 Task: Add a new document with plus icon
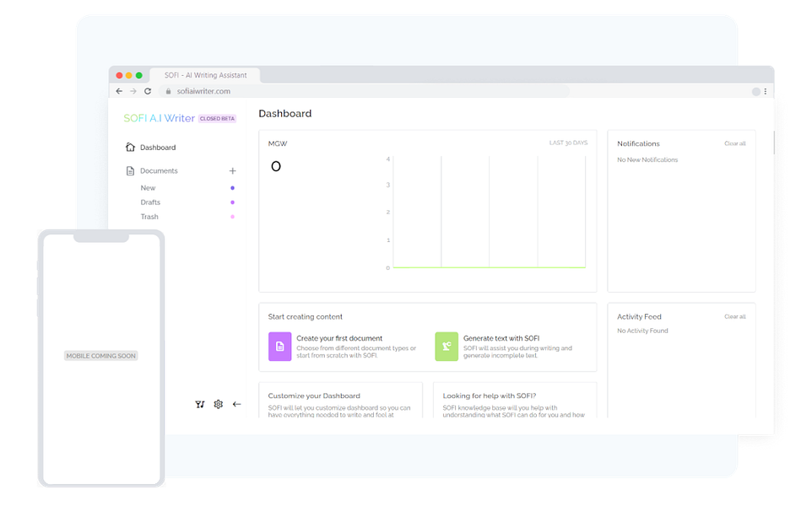click(x=232, y=170)
